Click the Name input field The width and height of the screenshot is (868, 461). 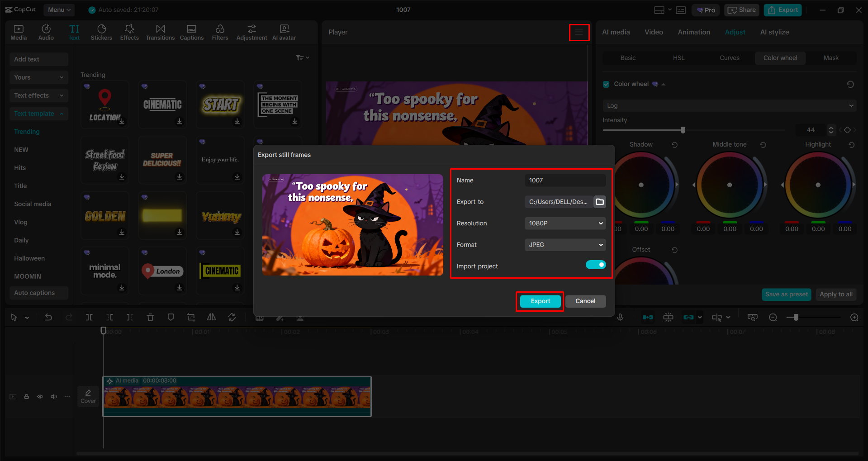(x=565, y=181)
